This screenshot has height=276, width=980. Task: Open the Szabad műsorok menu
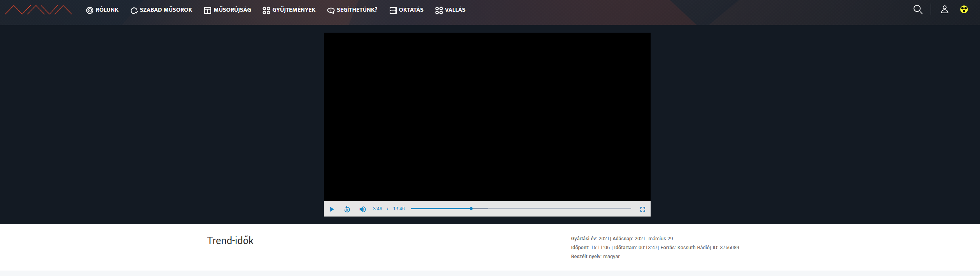(161, 10)
